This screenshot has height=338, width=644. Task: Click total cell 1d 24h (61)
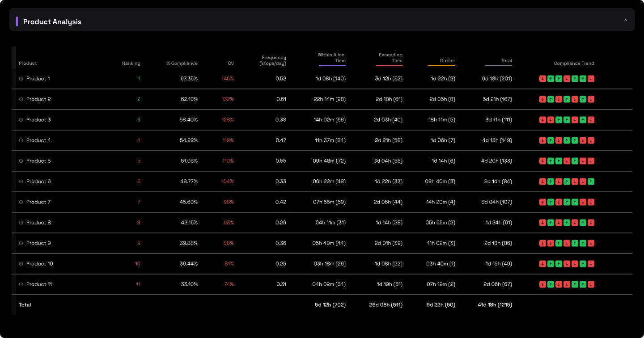pos(499,223)
